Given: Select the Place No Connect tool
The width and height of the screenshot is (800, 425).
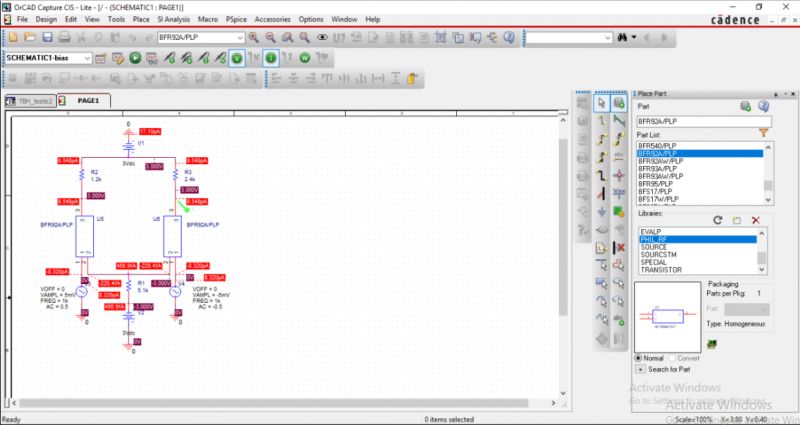Looking at the screenshot, I should pos(619,247).
